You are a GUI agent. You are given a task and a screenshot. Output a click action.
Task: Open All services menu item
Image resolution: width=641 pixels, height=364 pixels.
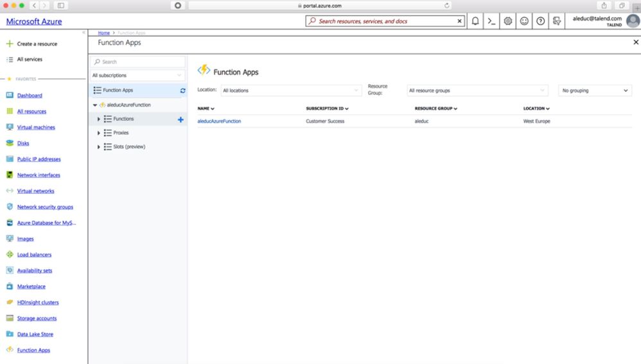pyautogui.click(x=30, y=59)
